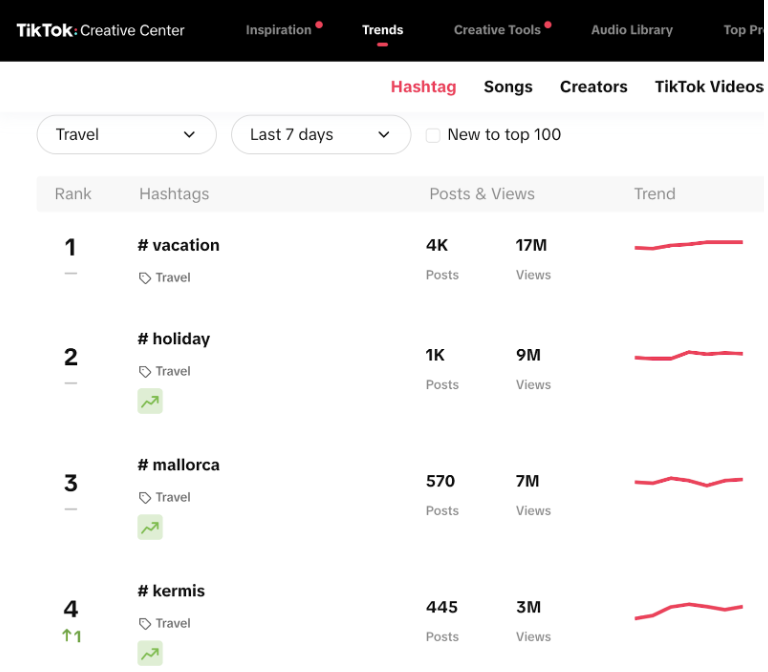Click the 3M views value
Viewport: 768px width, 672px height.
pos(528,607)
